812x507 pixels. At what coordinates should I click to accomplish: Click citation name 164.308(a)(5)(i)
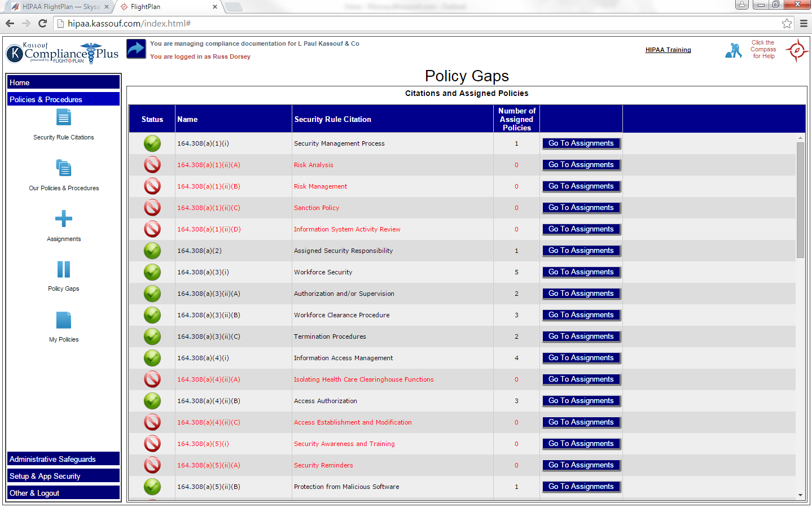[203, 444]
